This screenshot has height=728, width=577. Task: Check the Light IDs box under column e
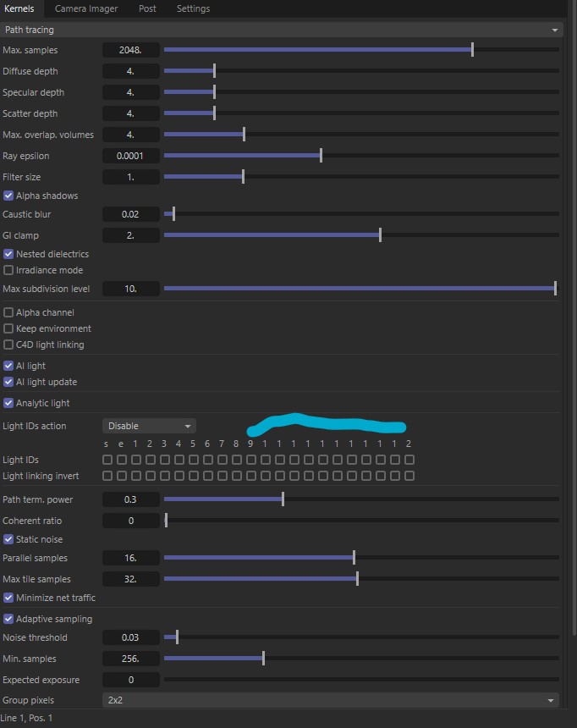(122, 460)
